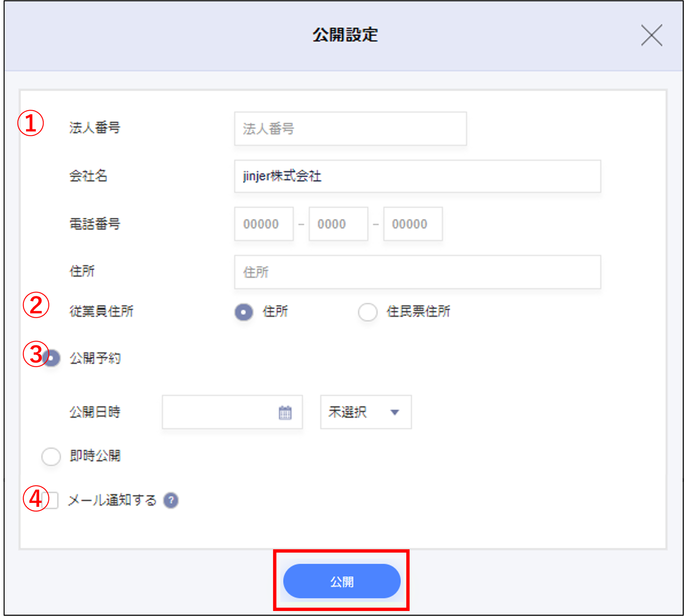Enable the メール通知する checkbox
This screenshot has width=684, height=616.
click(51, 500)
